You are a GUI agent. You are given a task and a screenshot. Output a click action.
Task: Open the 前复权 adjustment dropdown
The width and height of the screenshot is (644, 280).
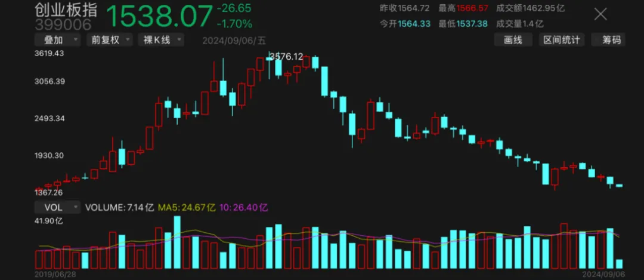tap(110, 40)
